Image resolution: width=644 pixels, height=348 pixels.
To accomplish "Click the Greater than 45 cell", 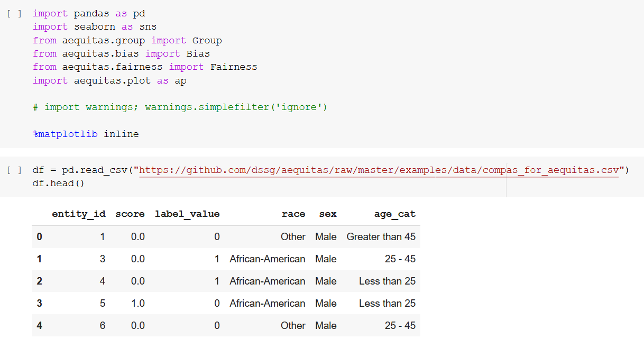I will 381,237.
